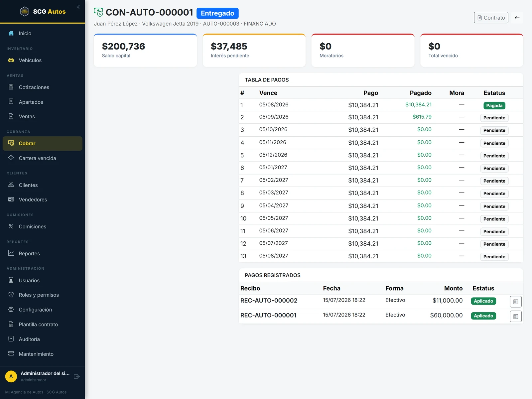Click the Usuarios badge icon
532x399 pixels.
[11, 280]
